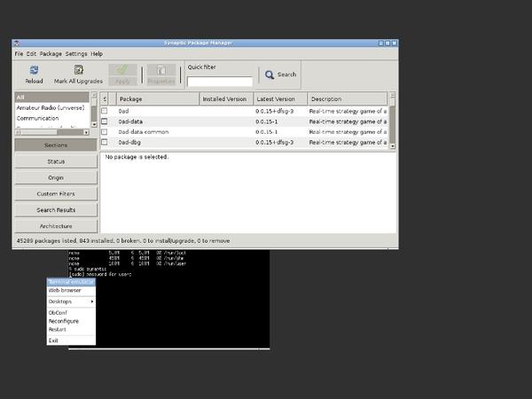This screenshot has height=399, width=532.
Task: Sort by the Package column header
Action: point(158,99)
